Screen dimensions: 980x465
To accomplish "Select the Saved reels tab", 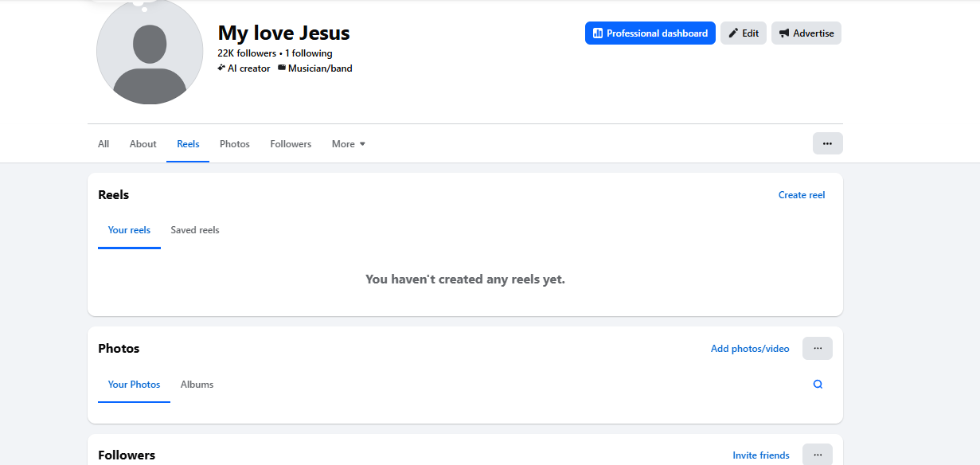I will 195,230.
